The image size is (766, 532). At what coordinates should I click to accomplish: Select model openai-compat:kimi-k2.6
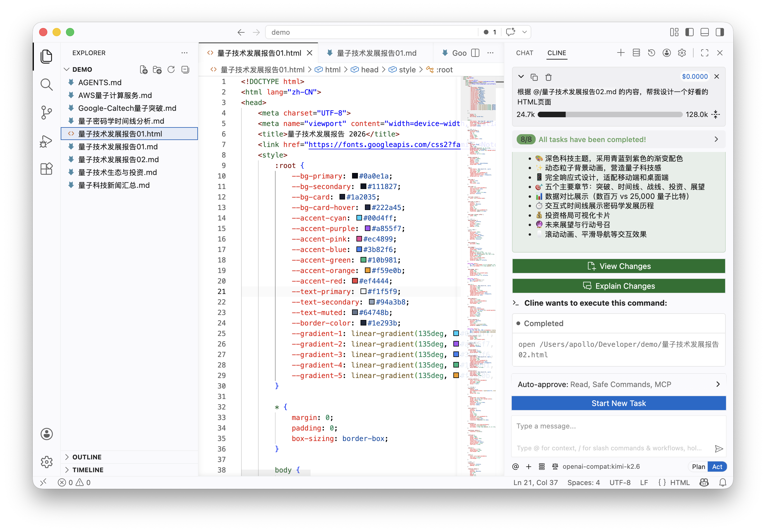pyautogui.click(x=601, y=467)
